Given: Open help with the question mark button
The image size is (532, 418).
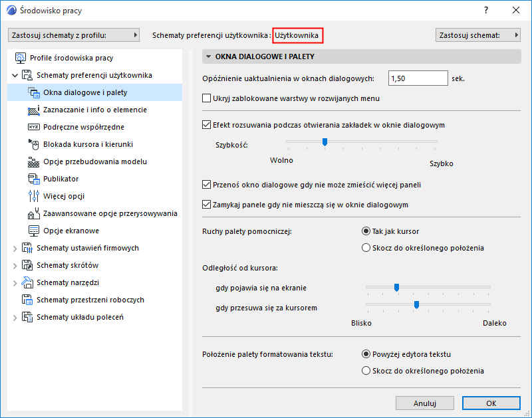Looking at the screenshot, I should point(486,10).
